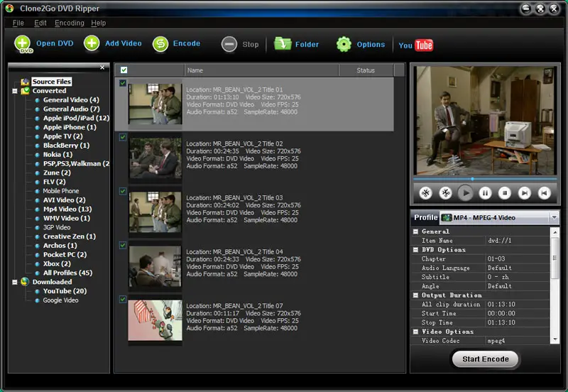Open the Edit menu
The width and height of the screenshot is (568, 392).
pos(40,23)
